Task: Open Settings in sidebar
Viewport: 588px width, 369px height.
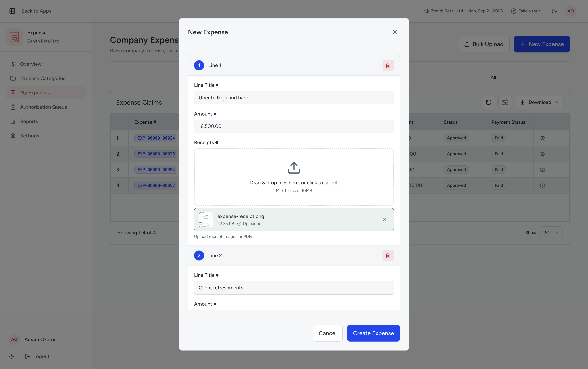Action: tap(46, 136)
